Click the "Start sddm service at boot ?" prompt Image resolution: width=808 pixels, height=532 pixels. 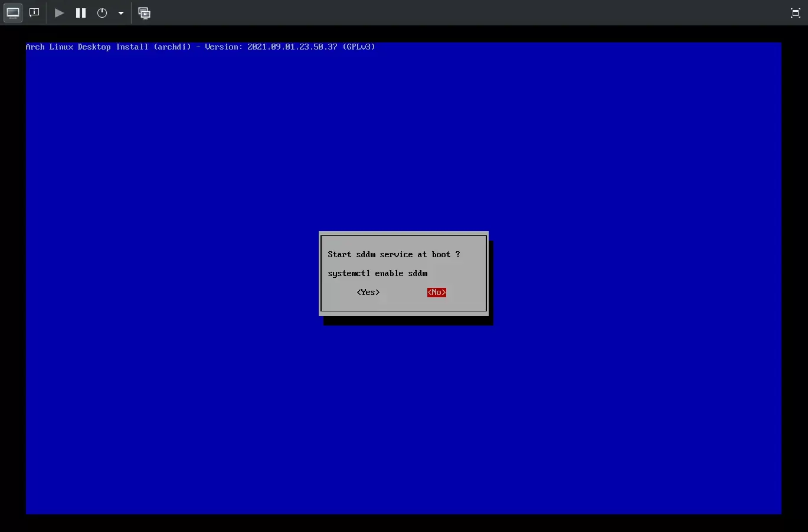point(394,255)
